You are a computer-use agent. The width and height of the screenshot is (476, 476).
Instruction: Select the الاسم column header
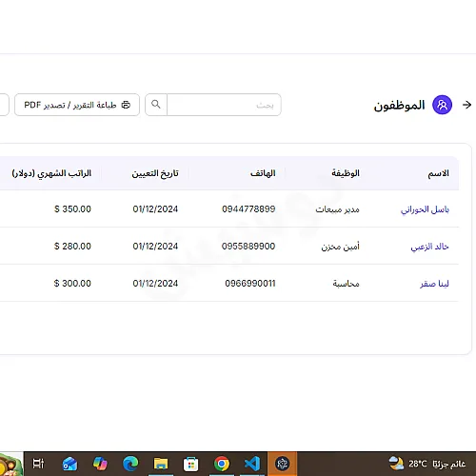point(438,173)
